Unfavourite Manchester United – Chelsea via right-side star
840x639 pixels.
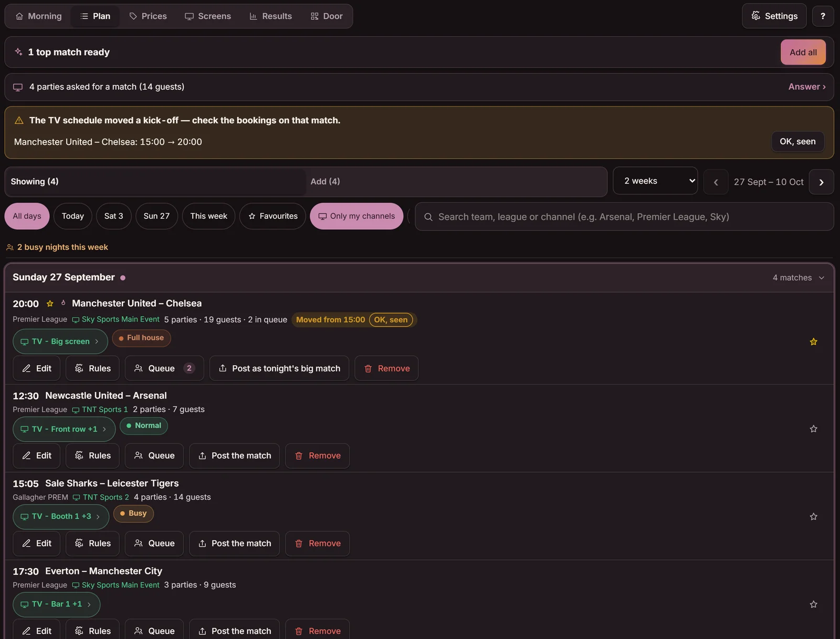(x=813, y=342)
